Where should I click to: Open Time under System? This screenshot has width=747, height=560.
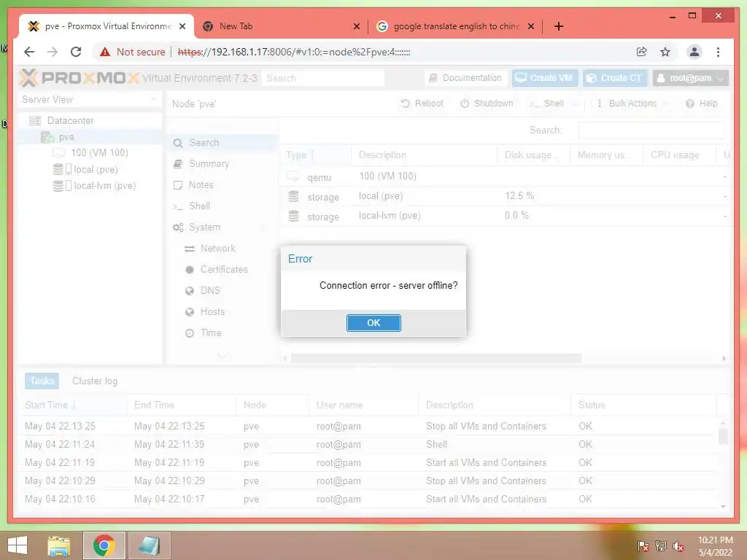(222, 332)
